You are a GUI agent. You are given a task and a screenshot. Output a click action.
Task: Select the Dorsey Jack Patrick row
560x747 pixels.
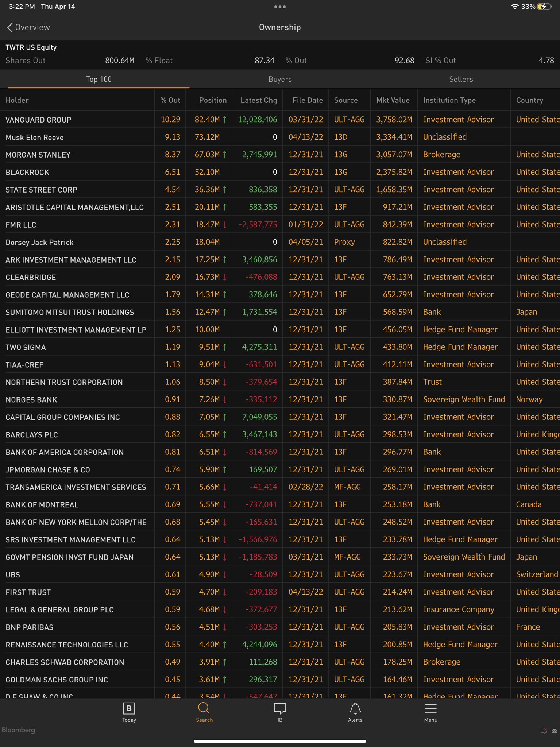pos(280,242)
